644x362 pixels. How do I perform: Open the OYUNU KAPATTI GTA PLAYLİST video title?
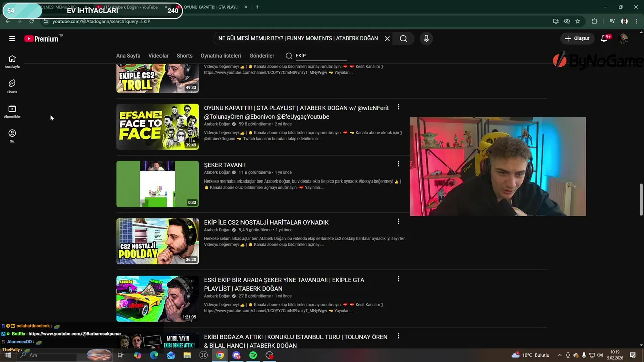tap(296, 112)
